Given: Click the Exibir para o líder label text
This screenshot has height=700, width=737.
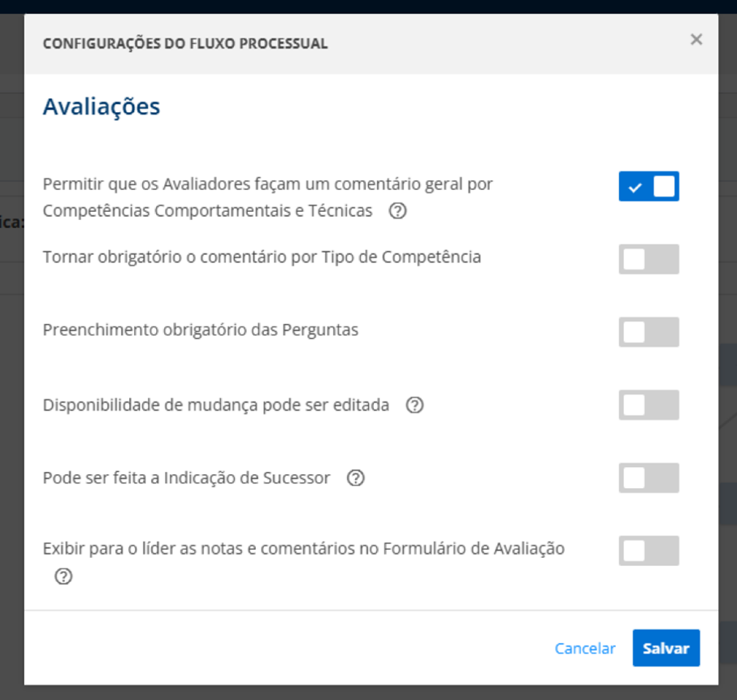Looking at the screenshot, I should 303,549.
